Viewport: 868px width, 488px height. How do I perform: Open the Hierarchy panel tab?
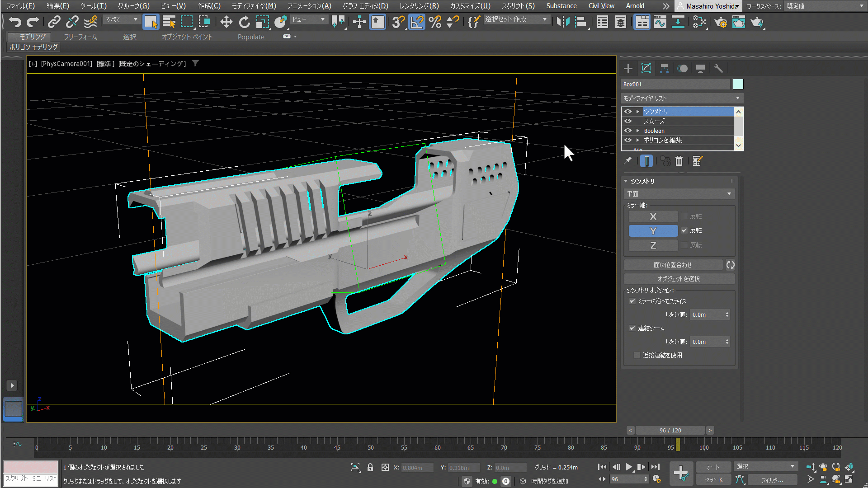(664, 68)
